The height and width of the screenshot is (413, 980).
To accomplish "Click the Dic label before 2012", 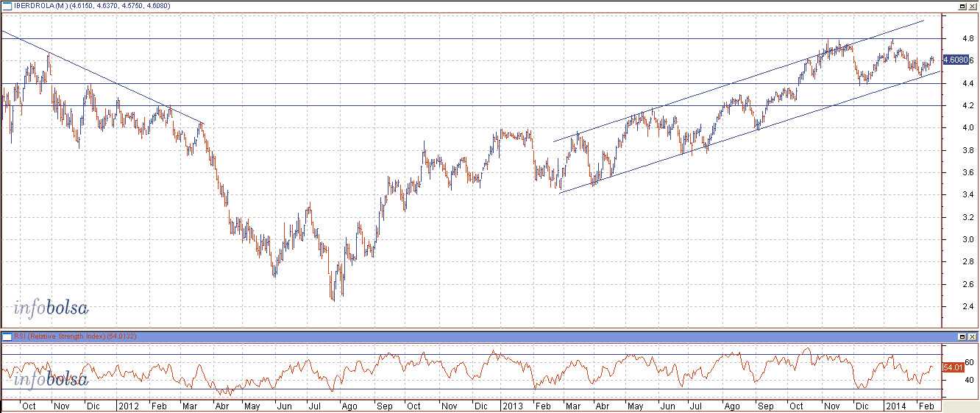I will (93, 406).
